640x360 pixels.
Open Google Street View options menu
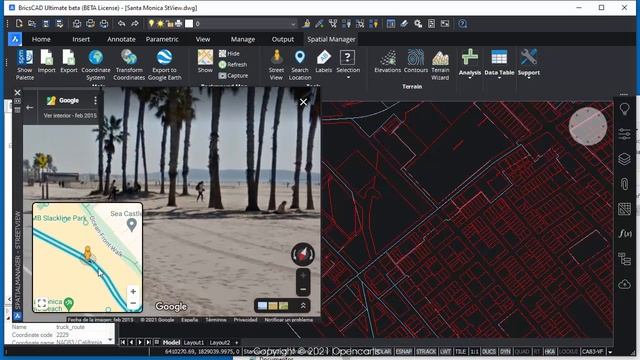[95, 100]
